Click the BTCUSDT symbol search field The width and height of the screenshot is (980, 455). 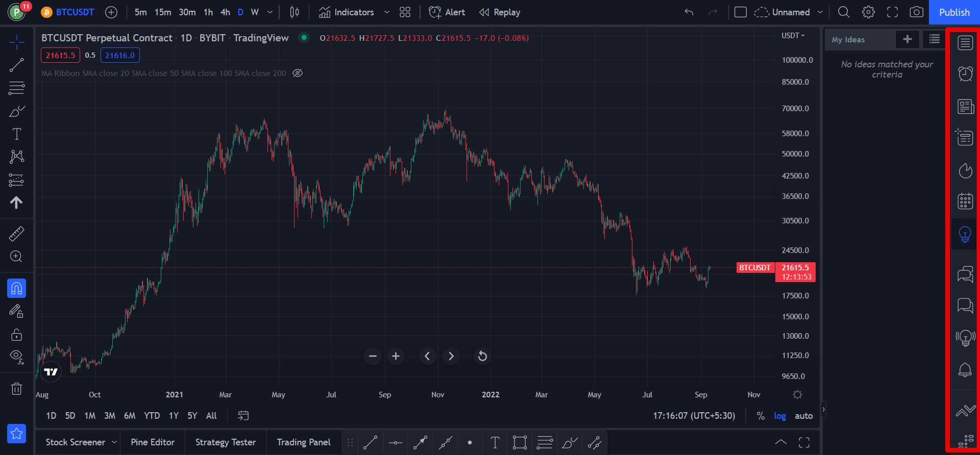click(x=67, y=12)
